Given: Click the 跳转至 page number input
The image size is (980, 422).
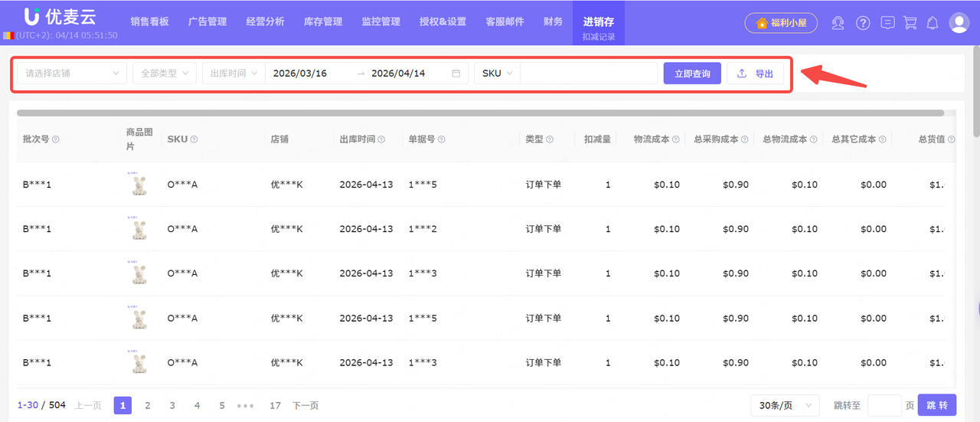Looking at the screenshot, I should [884, 405].
